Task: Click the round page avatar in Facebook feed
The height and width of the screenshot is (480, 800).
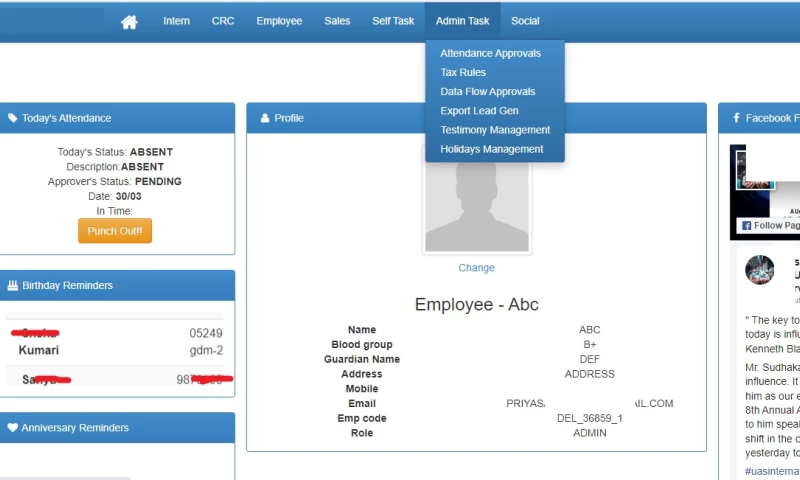Action: (x=759, y=269)
